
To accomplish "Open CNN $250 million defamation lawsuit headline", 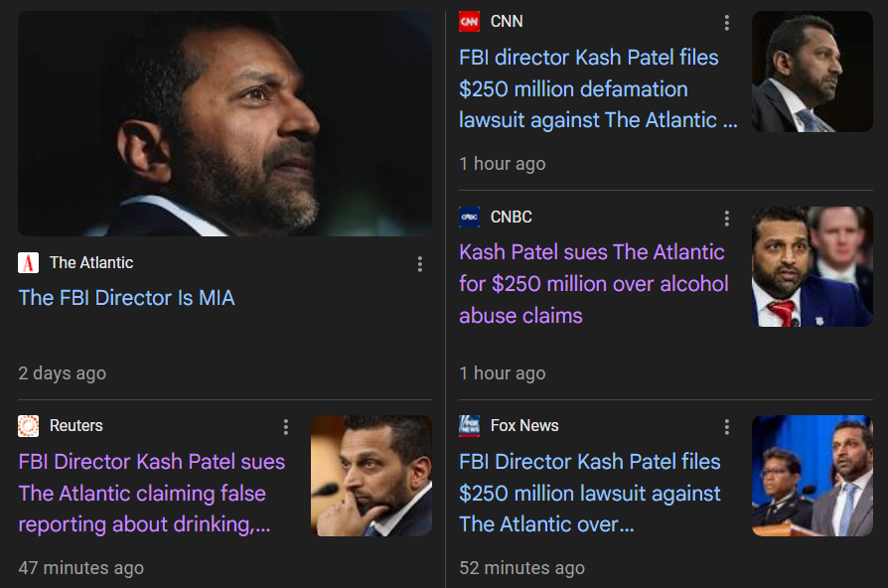I will [x=598, y=89].
